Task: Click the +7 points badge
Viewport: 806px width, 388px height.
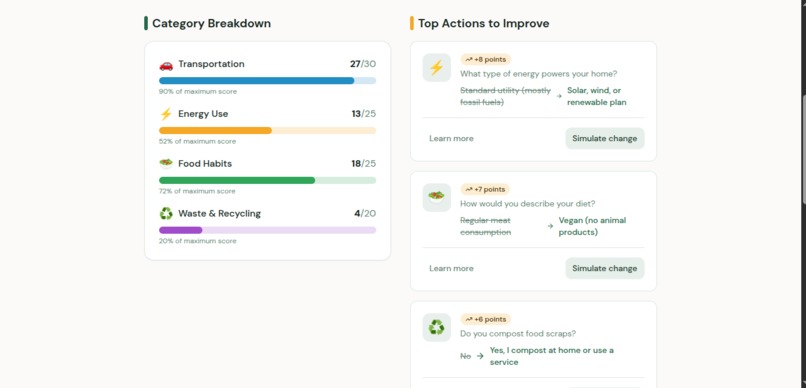Action: [485, 190]
